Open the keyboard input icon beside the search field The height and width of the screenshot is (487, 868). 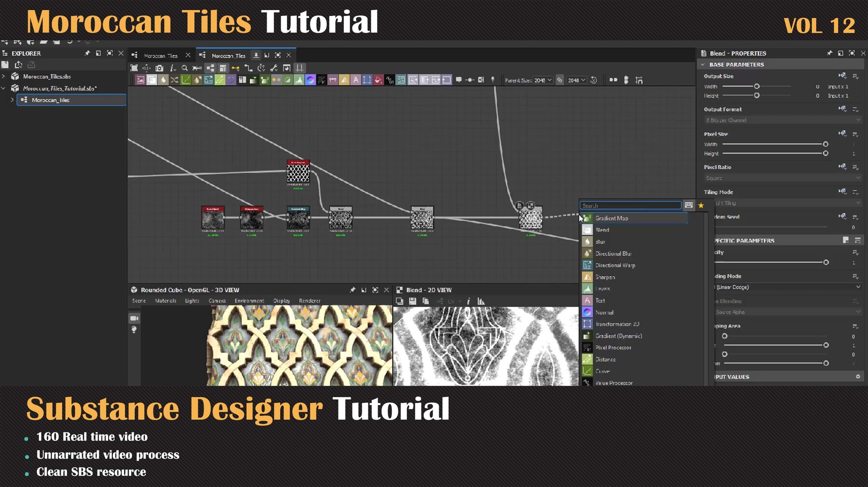(x=689, y=205)
